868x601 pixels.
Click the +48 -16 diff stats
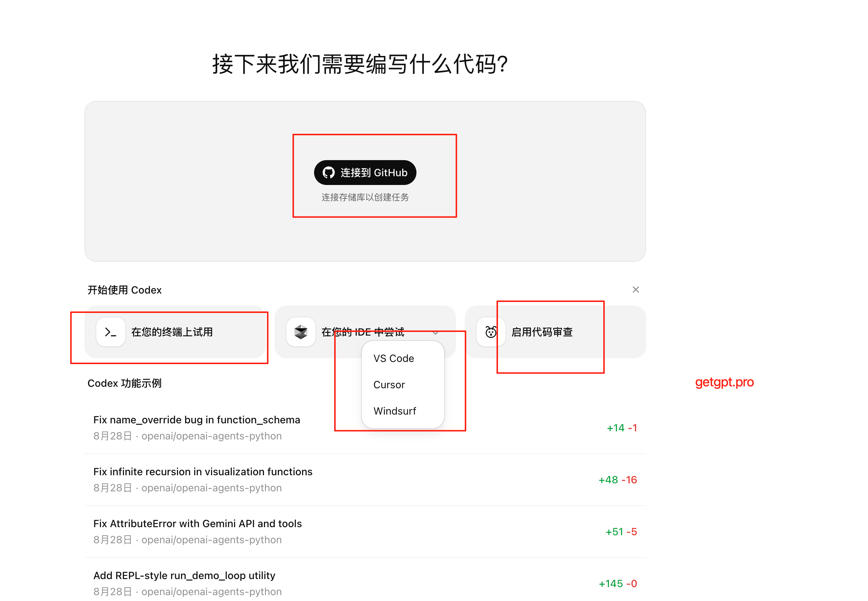click(x=618, y=480)
